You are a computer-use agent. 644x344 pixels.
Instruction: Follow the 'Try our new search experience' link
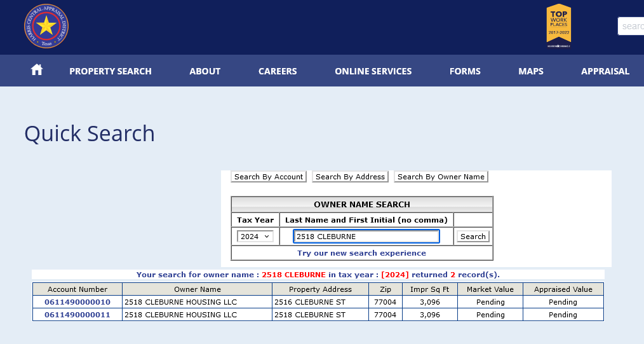point(361,253)
